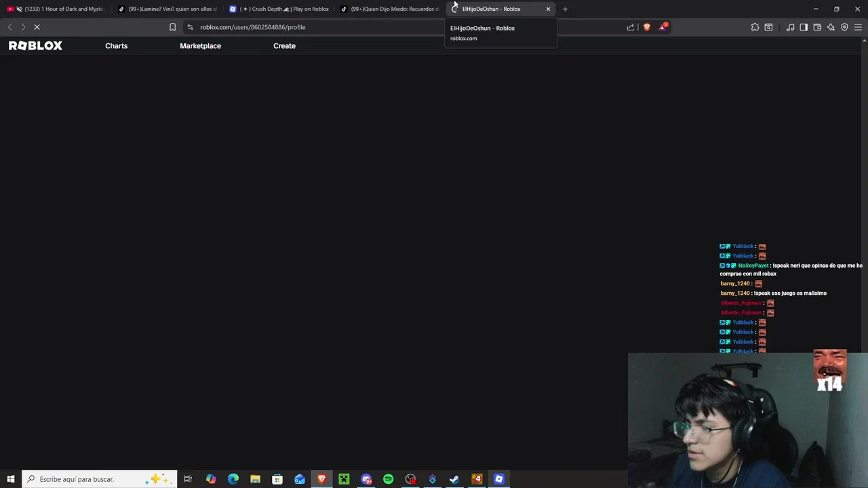
Task: Select the Brave browser taskbar icon
Action: point(321,479)
